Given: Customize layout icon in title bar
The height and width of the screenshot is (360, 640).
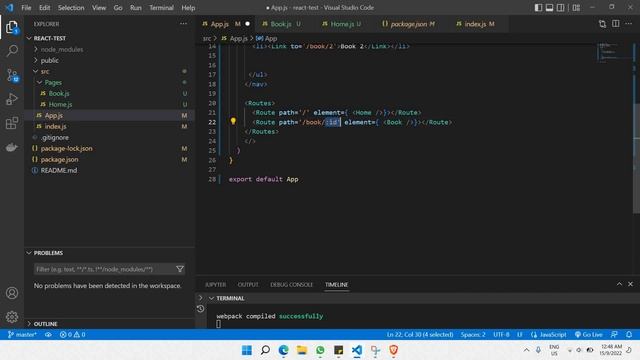Looking at the screenshot, I should coord(576,7).
